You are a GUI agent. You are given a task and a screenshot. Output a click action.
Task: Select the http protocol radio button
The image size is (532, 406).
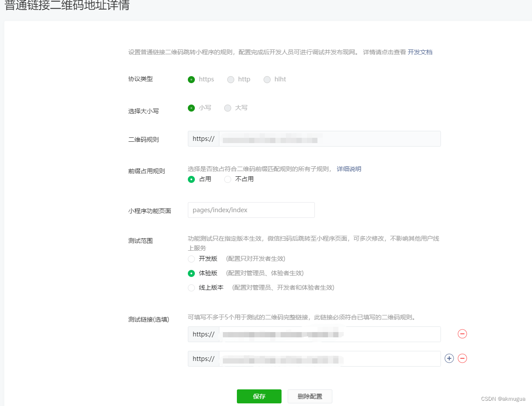click(x=231, y=80)
